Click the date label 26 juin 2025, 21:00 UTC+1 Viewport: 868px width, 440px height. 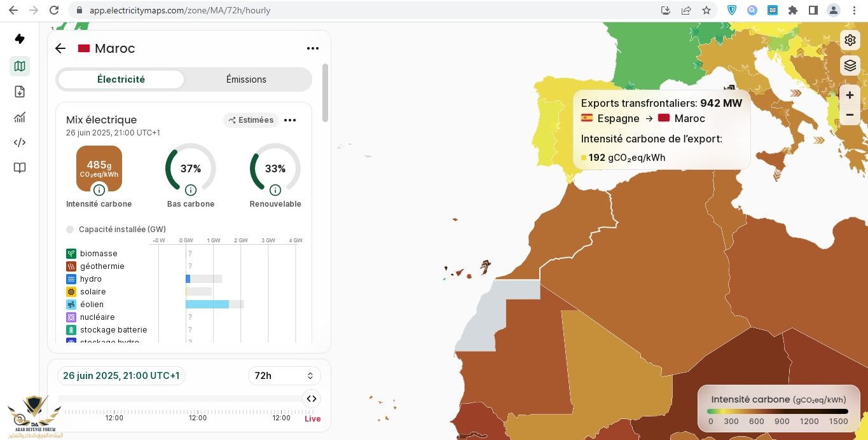coord(121,376)
